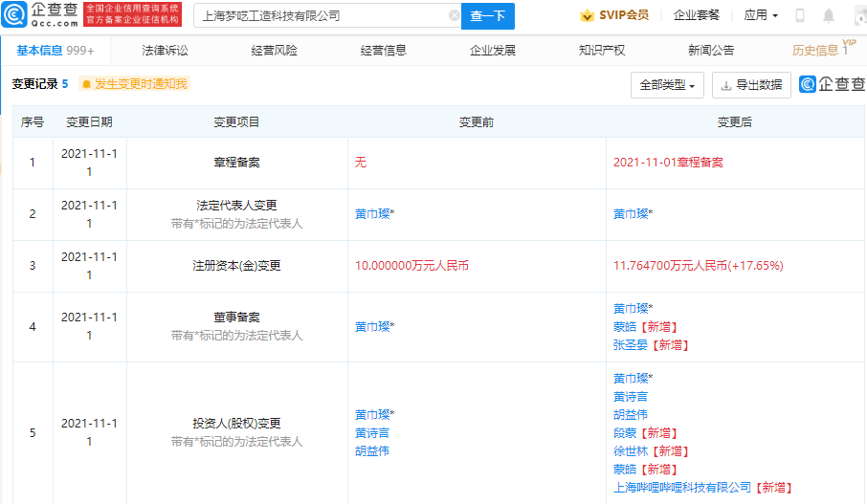867x504 pixels.
Task: Open the SVIP会员 link
Action: coord(614,15)
